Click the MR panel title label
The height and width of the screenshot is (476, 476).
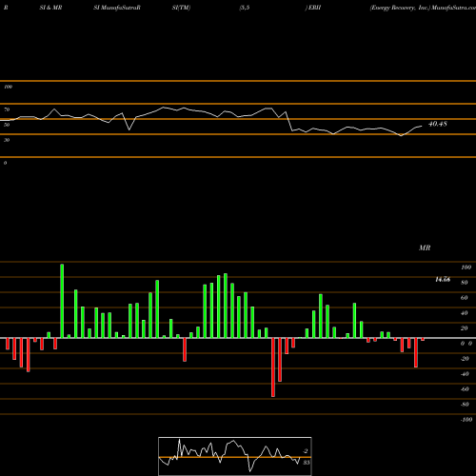tap(425, 248)
